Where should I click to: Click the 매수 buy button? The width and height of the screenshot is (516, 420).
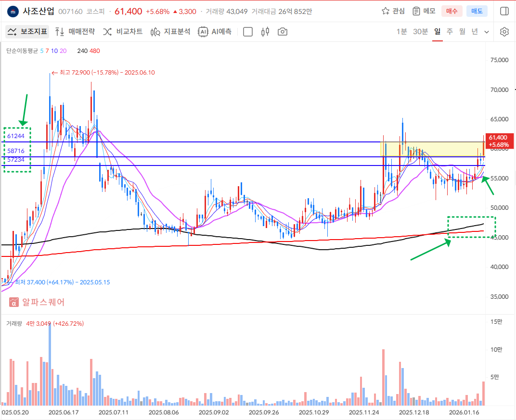pos(451,11)
